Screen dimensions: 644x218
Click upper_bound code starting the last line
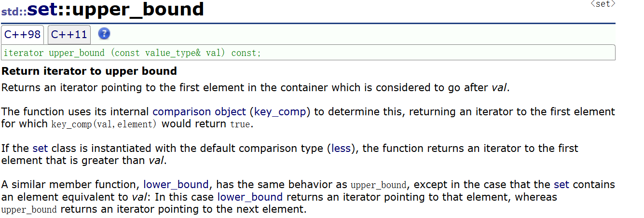[29, 210]
